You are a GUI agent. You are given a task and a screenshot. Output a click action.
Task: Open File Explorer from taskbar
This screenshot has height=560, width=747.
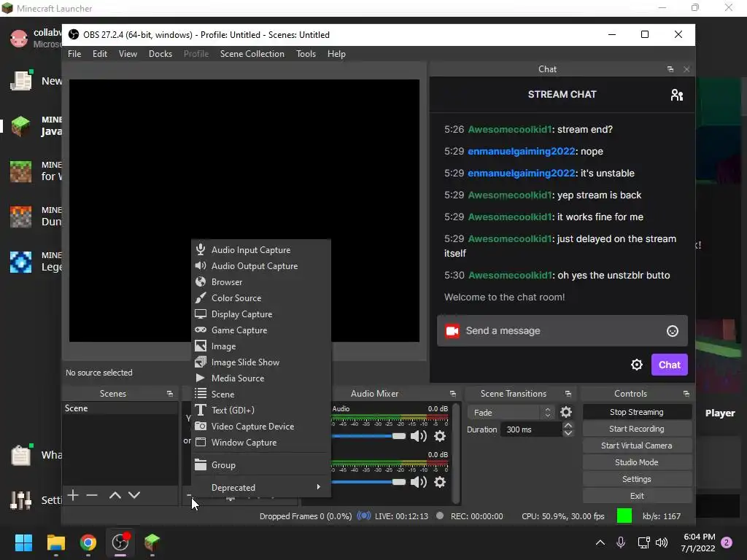tap(55, 542)
